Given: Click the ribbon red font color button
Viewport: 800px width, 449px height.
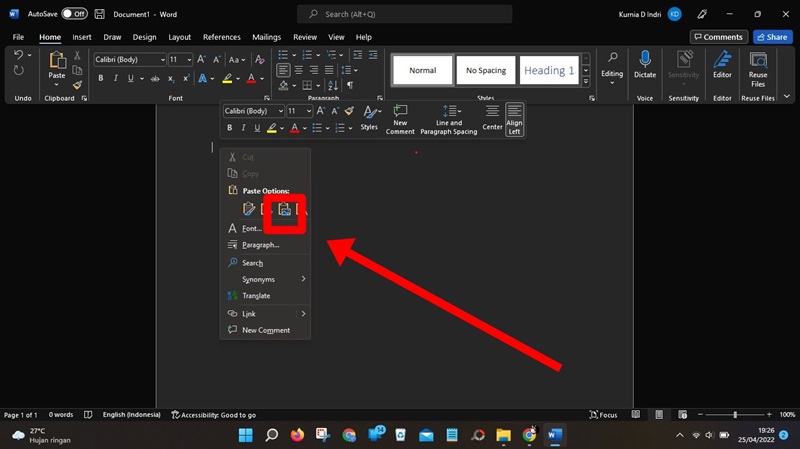Looking at the screenshot, I should tap(251, 78).
